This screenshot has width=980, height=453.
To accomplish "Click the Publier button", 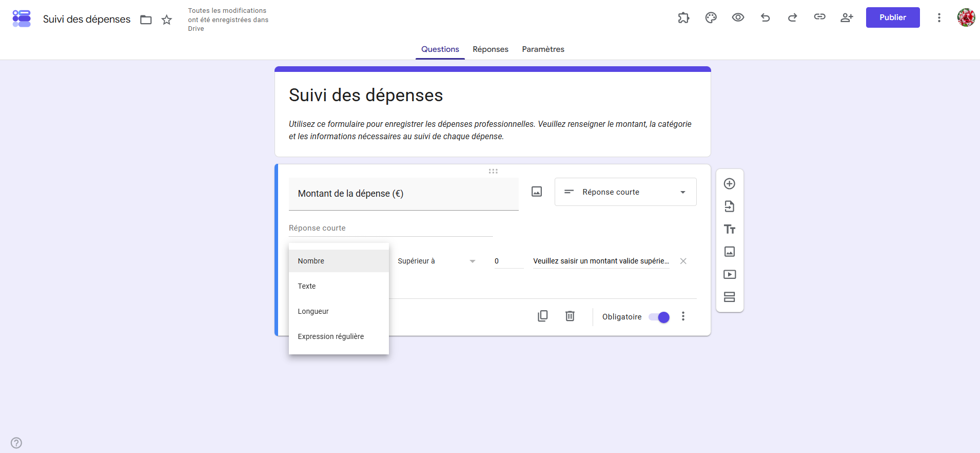I will point(893,17).
